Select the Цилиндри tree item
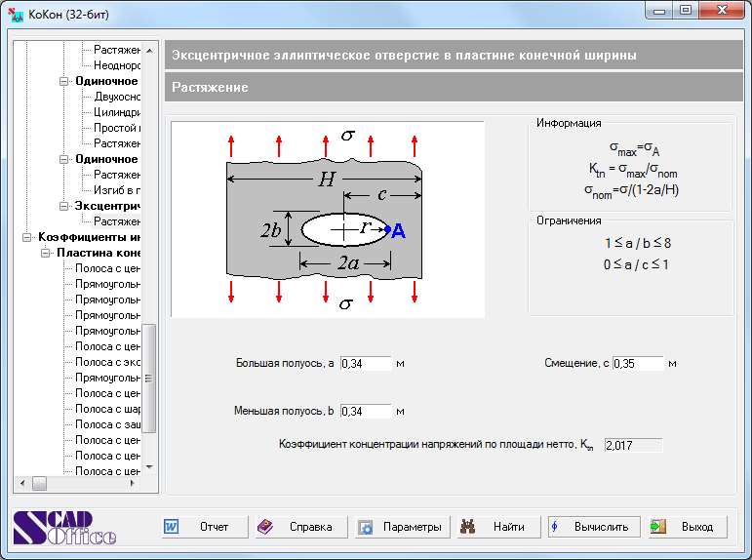 point(118,112)
